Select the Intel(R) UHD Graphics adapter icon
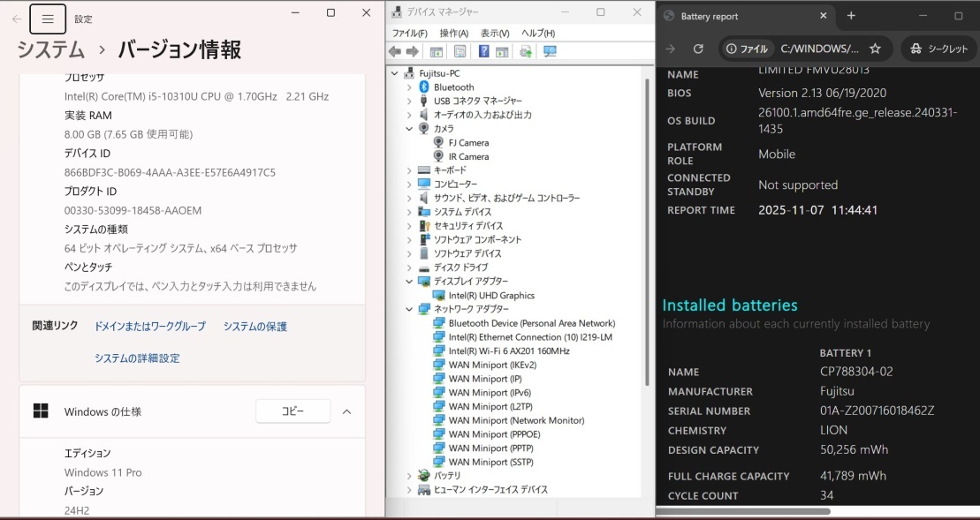980x520 pixels. click(x=439, y=295)
